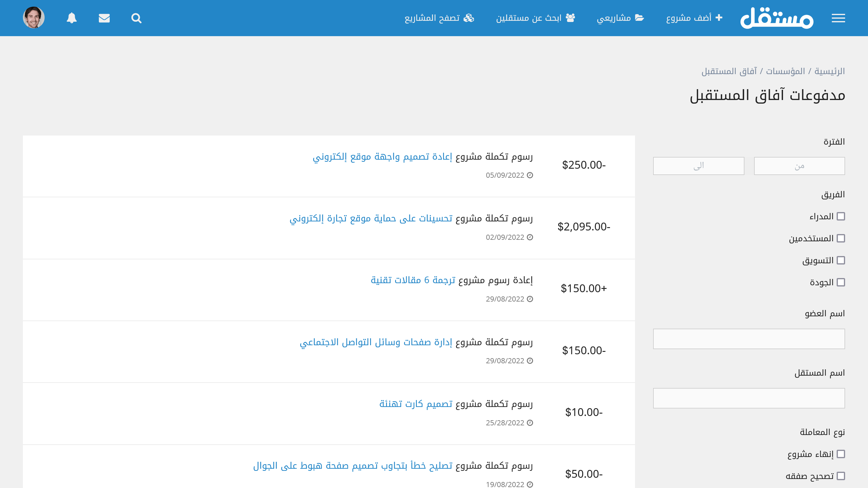Screen dimensions: 868x488
Task: Click the folder icon beside مشاريعي
Action: 639,17
